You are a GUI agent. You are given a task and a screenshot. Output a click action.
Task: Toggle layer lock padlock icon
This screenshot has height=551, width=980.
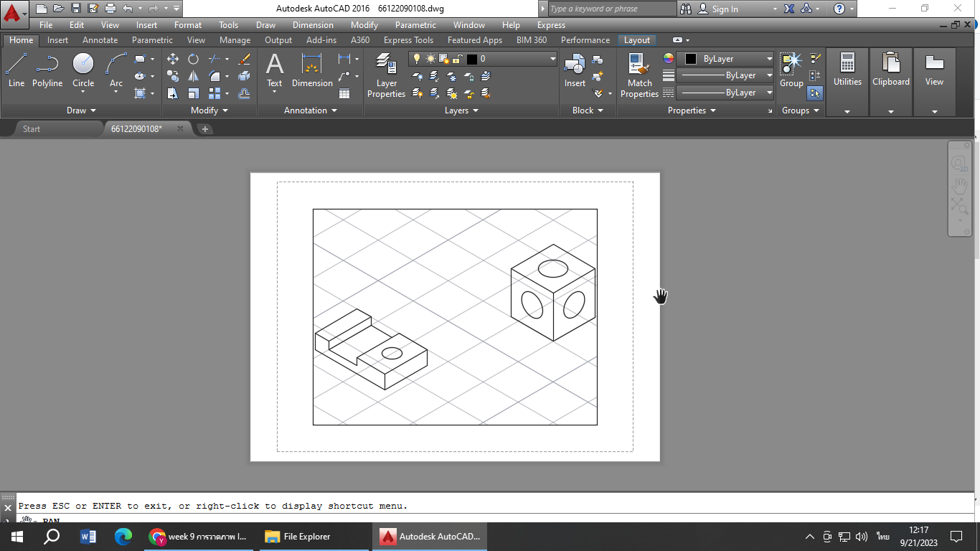click(x=457, y=59)
